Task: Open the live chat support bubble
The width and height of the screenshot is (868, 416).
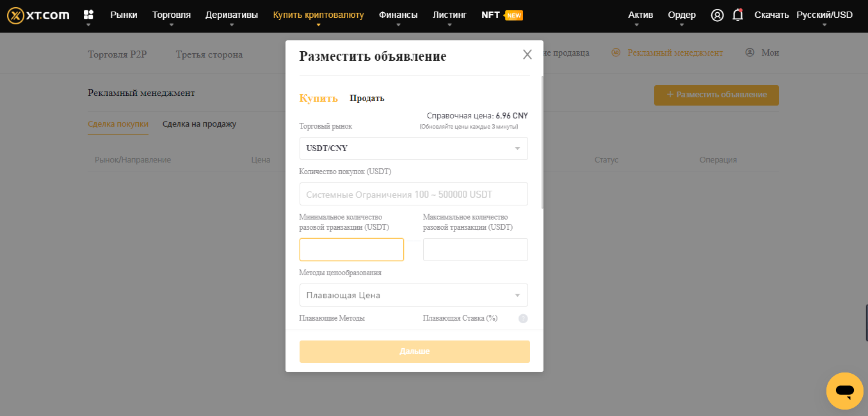Action: point(844,390)
